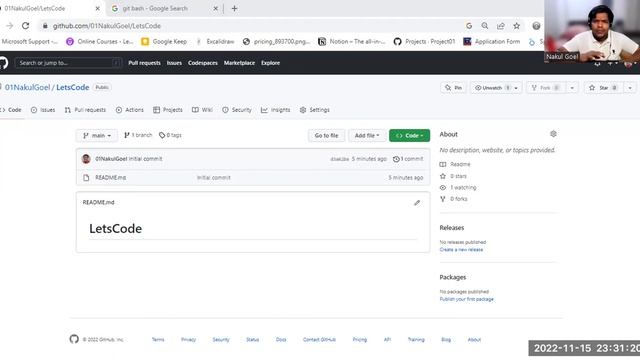Edit repository details with About gear icon
Screen dimensions: 640x360
[553, 134]
